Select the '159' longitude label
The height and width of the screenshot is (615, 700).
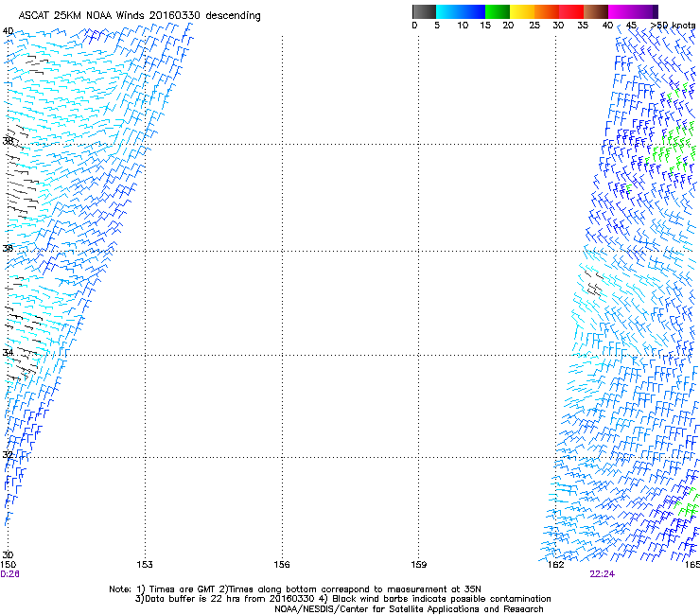(x=419, y=565)
